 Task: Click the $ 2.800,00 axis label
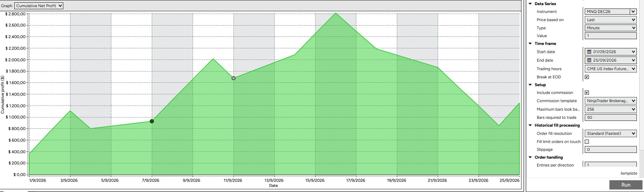pyautogui.click(x=15, y=14)
